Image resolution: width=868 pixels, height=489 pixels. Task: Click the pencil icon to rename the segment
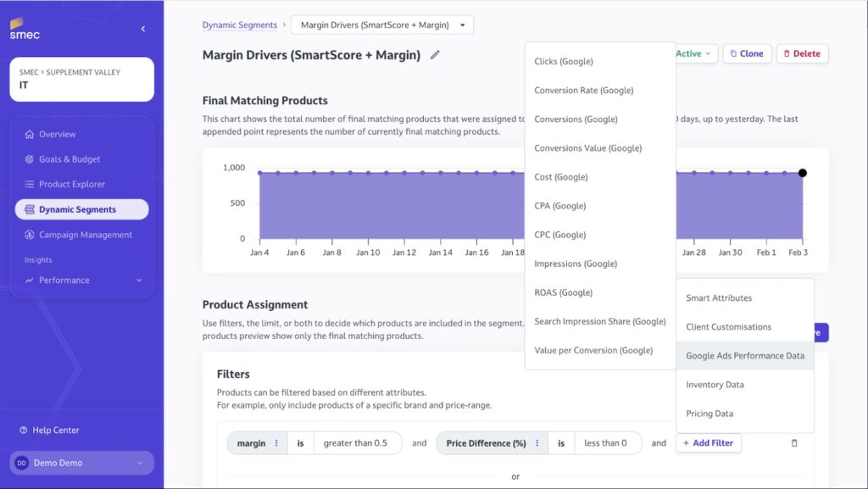pos(434,56)
